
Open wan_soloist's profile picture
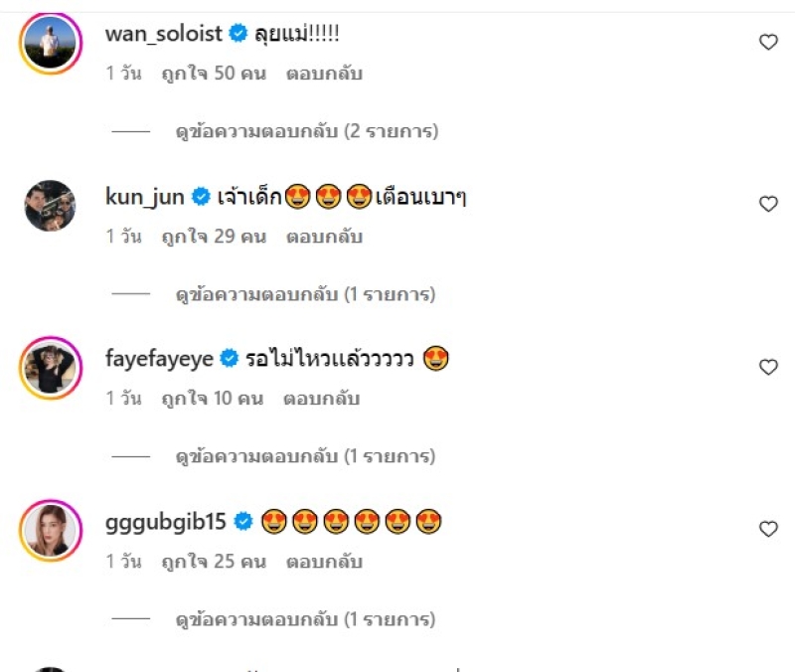tap(50, 44)
